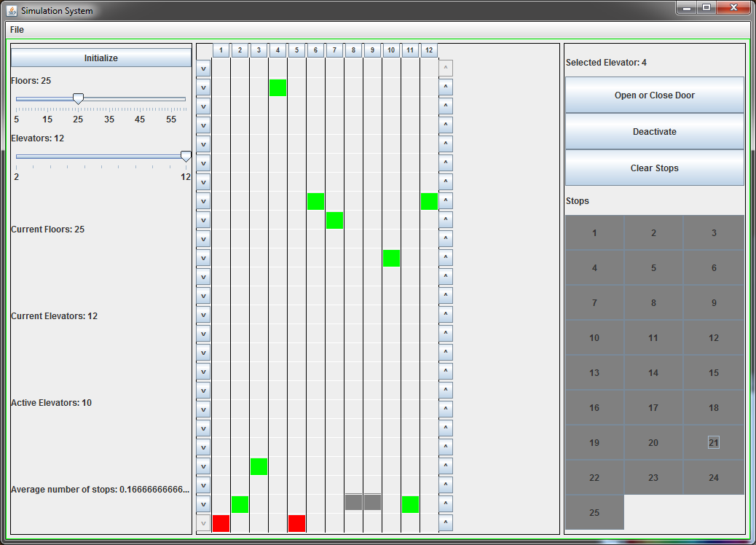The image size is (756, 545).
Task: Select elevator 4 column header
Action: [277, 50]
